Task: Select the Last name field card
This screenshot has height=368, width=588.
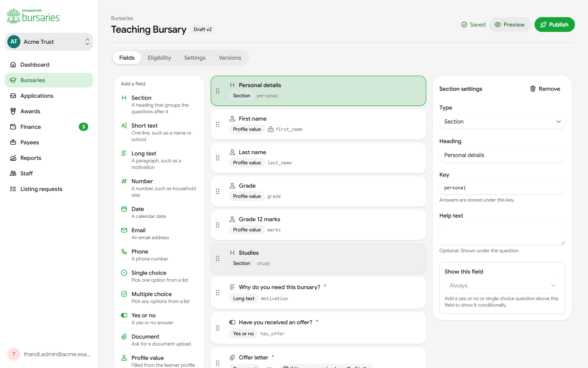Action: [318, 158]
